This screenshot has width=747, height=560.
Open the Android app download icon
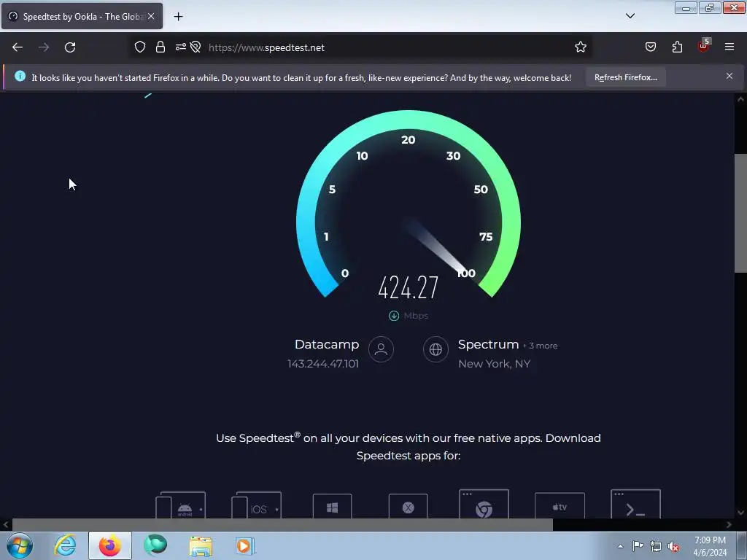point(181,506)
